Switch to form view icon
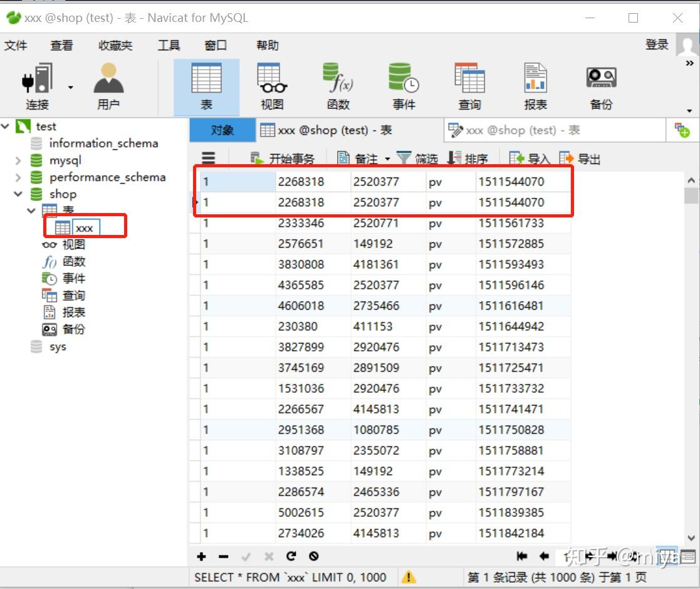The width and height of the screenshot is (700, 589). [687, 556]
